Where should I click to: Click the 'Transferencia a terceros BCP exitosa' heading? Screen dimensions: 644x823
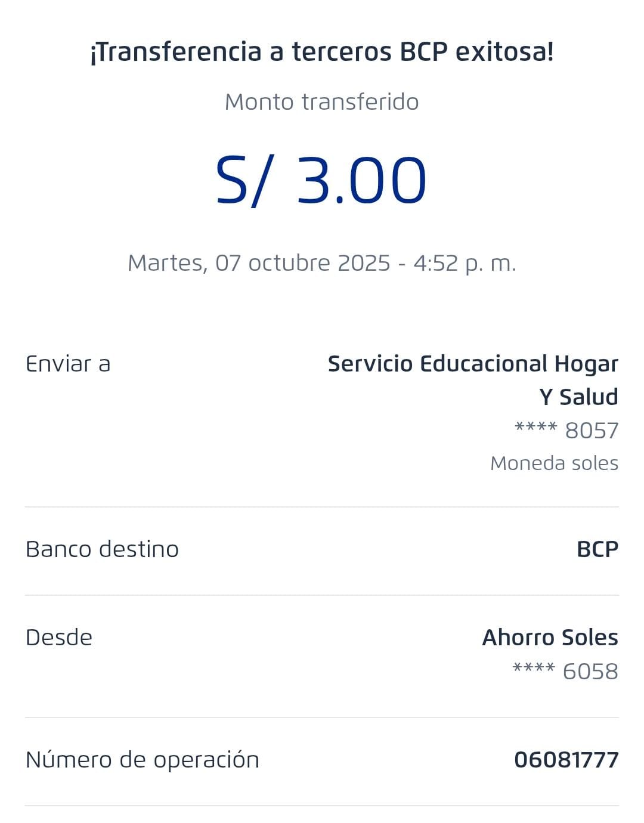click(322, 52)
